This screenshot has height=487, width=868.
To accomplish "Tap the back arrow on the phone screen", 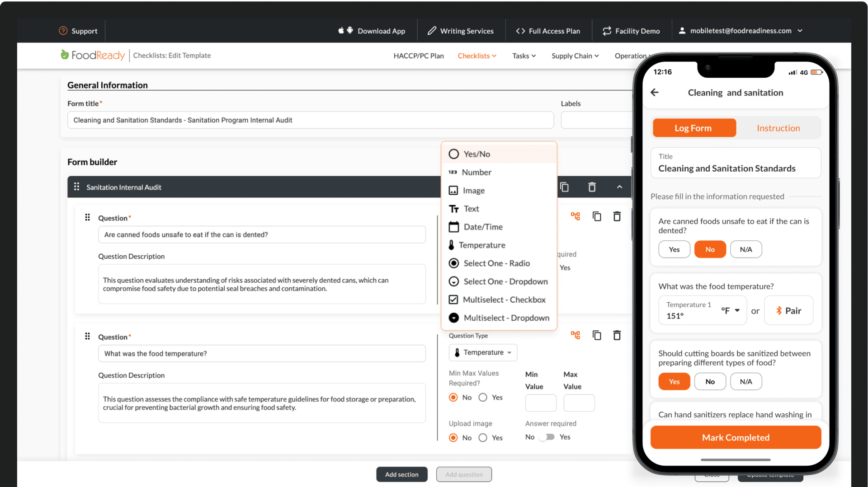I will click(x=655, y=92).
